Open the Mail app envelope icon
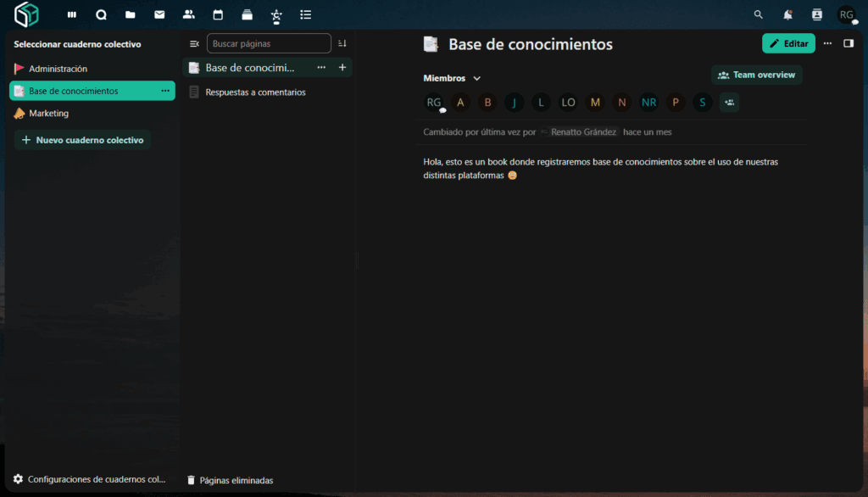The width and height of the screenshot is (868, 497). 159,14
